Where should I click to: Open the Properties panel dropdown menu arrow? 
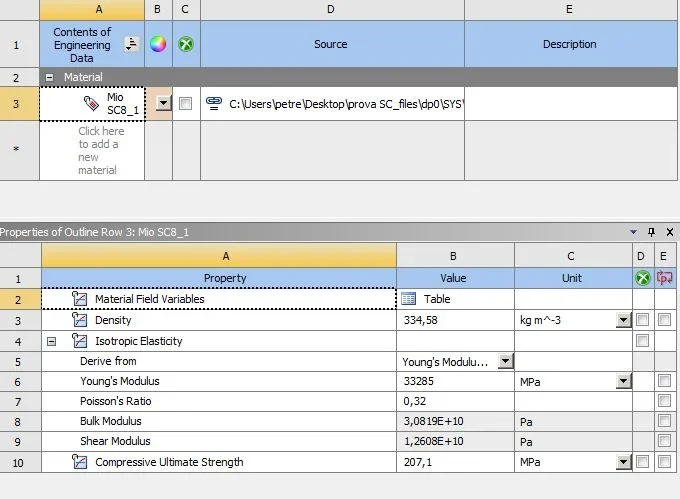tap(637, 231)
